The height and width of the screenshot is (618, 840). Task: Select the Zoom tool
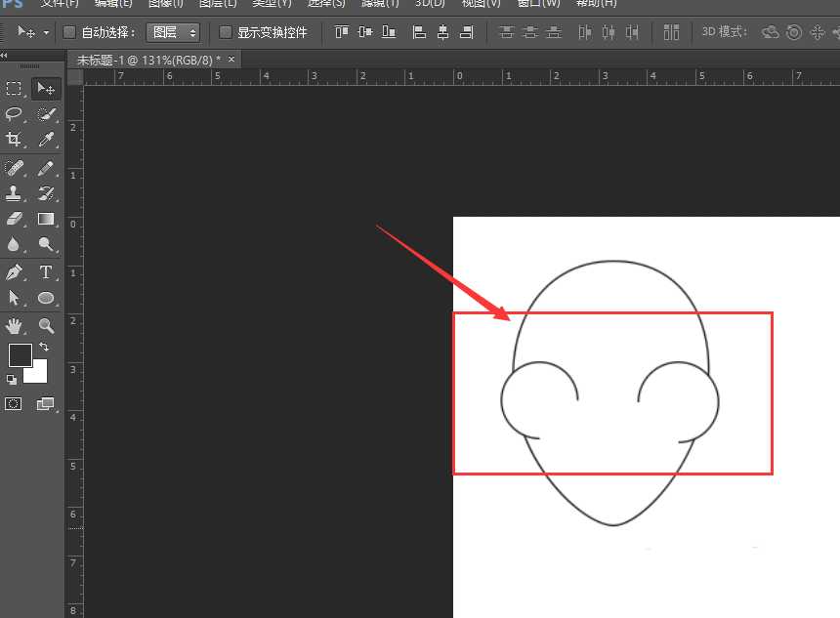pos(46,324)
